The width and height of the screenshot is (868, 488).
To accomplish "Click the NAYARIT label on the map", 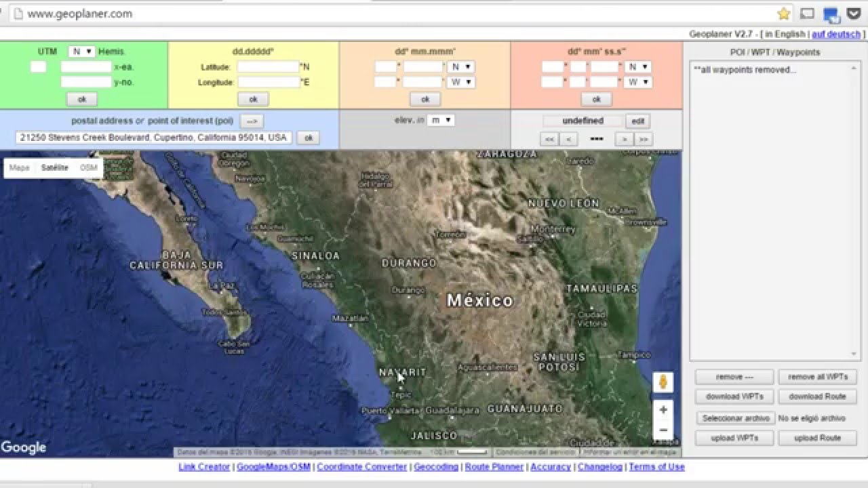I will click(x=402, y=372).
